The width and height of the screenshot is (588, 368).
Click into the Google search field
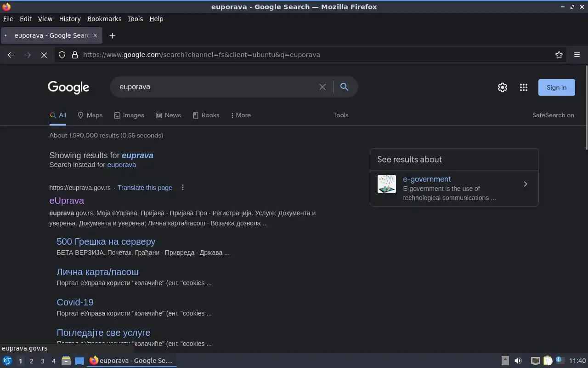click(x=216, y=86)
